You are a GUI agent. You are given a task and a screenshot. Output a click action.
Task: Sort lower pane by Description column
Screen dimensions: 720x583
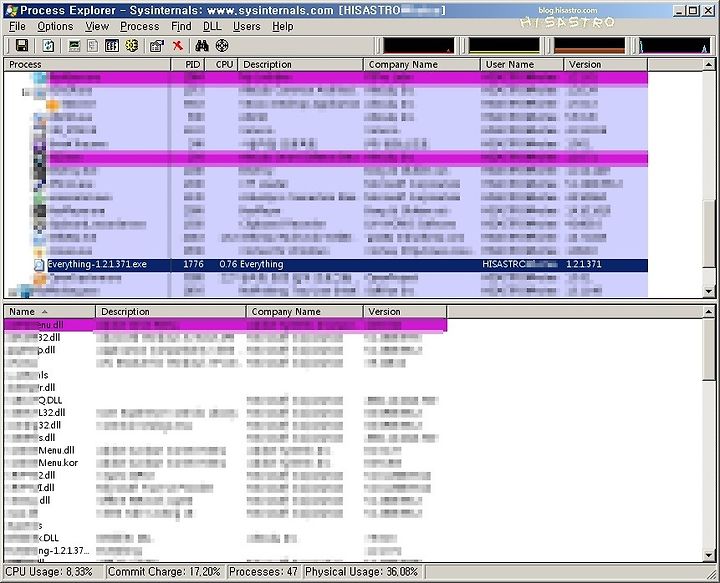coord(171,312)
